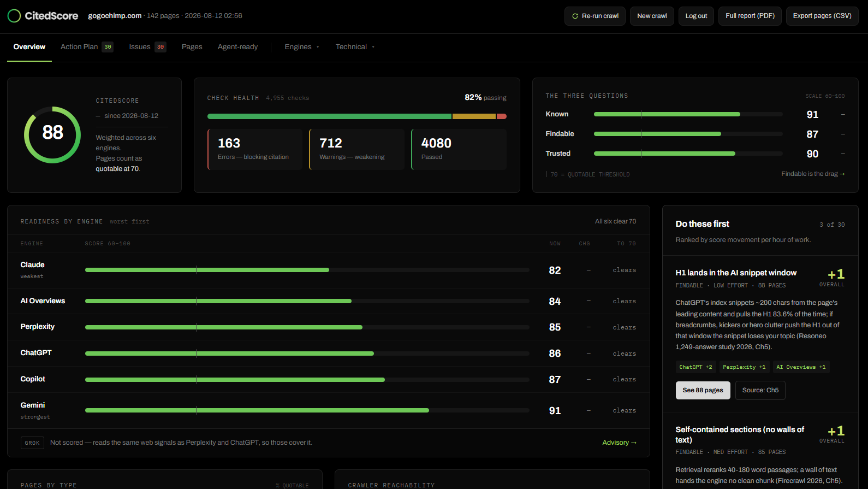Click the '82% passing' label
868x489 pixels.
point(485,97)
